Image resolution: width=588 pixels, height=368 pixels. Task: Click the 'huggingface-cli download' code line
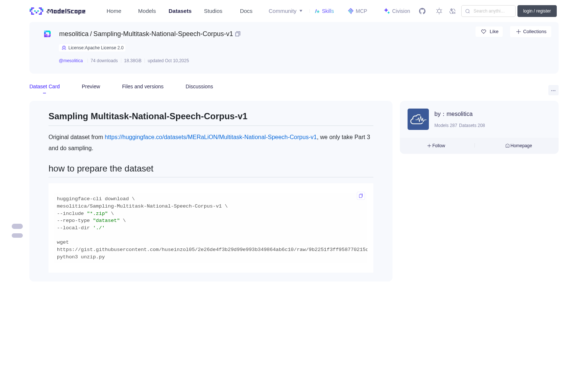[x=96, y=199]
